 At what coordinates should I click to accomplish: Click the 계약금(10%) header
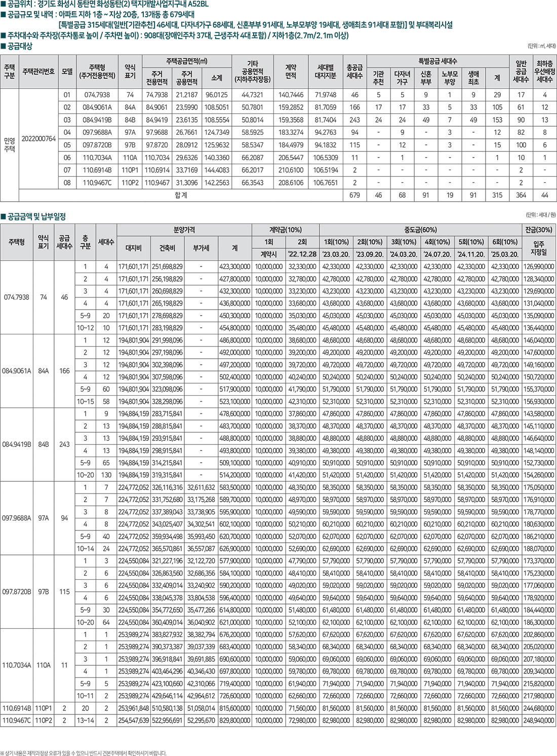286,230
